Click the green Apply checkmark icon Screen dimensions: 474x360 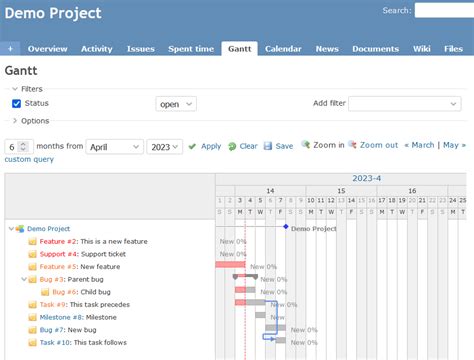(192, 146)
